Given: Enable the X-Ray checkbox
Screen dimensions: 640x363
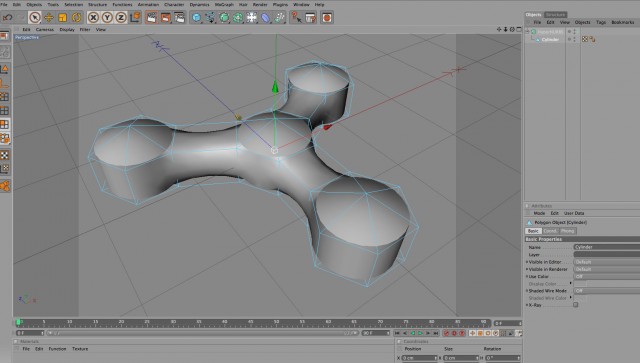Looking at the screenshot, I should 576,305.
